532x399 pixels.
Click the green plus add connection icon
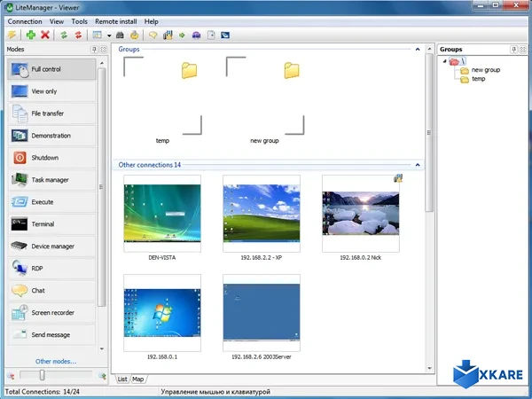pos(31,35)
